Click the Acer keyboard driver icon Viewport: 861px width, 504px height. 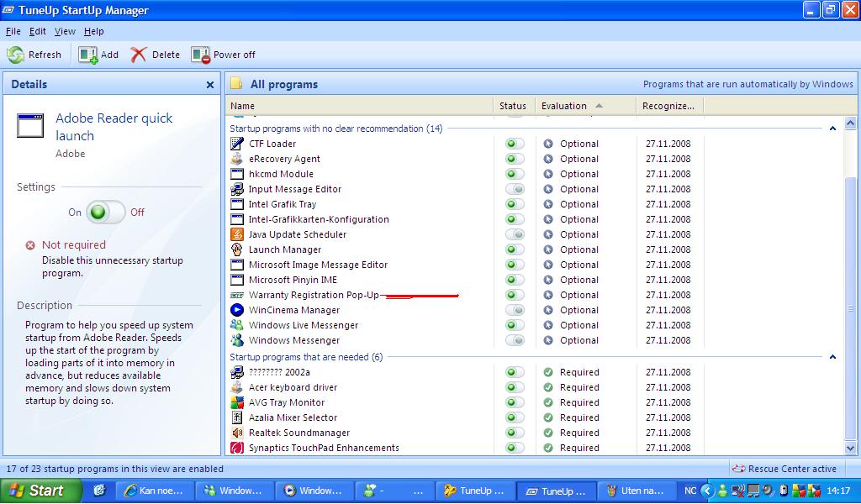236,387
